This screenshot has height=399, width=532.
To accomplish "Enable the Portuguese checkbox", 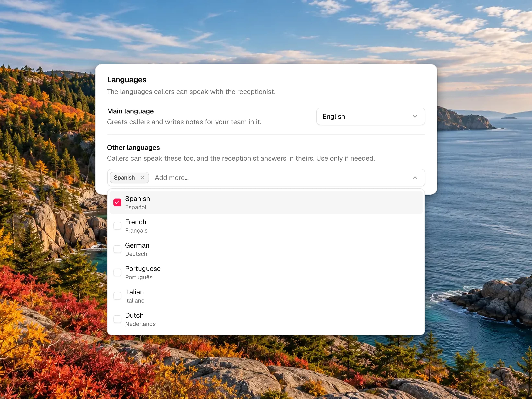I will 117,272.
